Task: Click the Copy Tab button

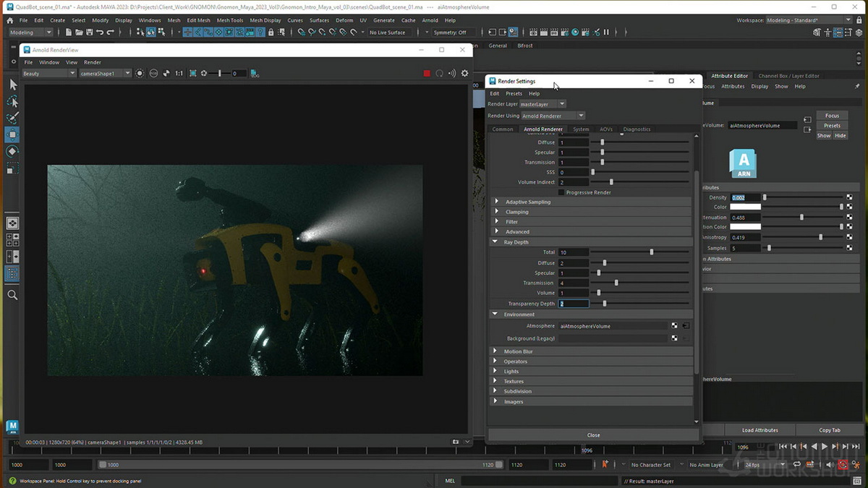Action: pos(830,430)
